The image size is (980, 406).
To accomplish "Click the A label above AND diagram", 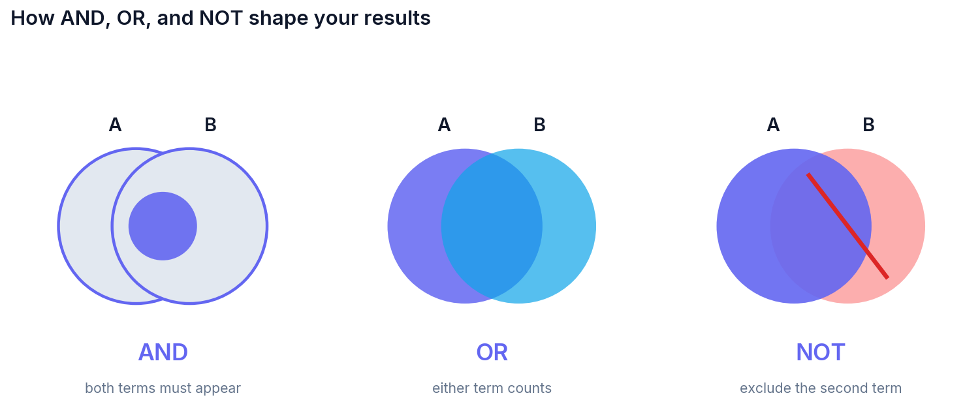I will pos(115,125).
